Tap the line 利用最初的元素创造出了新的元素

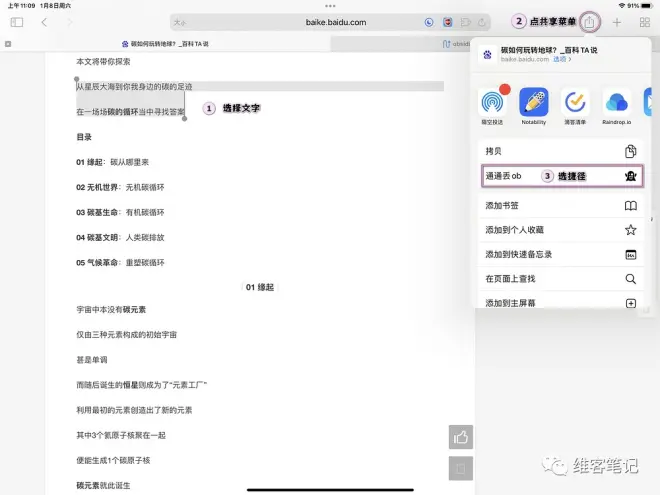[x=134, y=410]
